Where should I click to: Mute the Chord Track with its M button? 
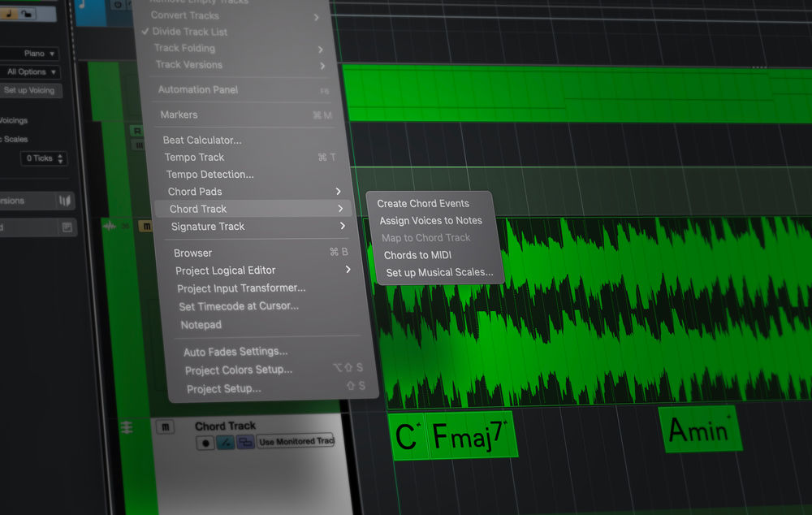(165, 427)
